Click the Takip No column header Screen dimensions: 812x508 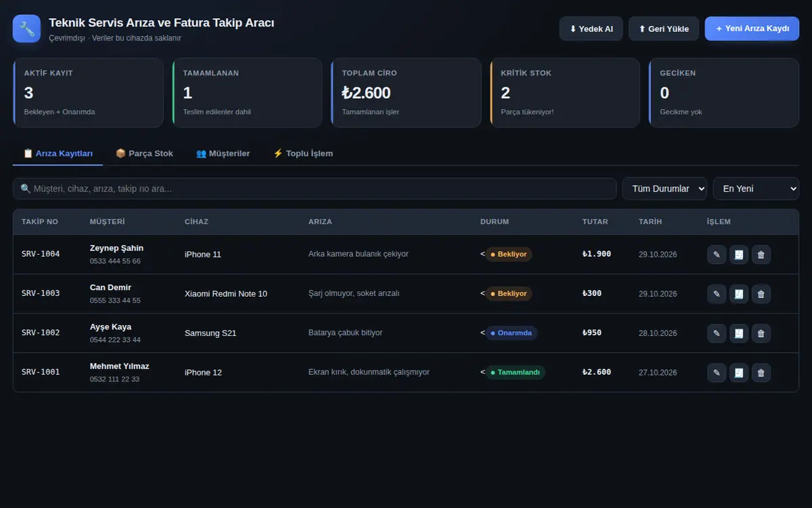pos(40,222)
